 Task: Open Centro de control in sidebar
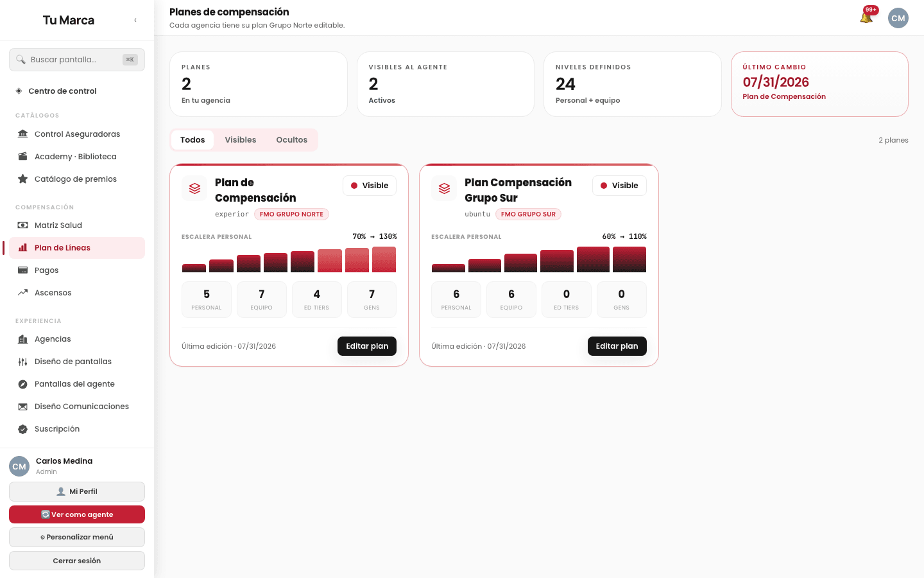pyautogui.click(x=77, y=91)
